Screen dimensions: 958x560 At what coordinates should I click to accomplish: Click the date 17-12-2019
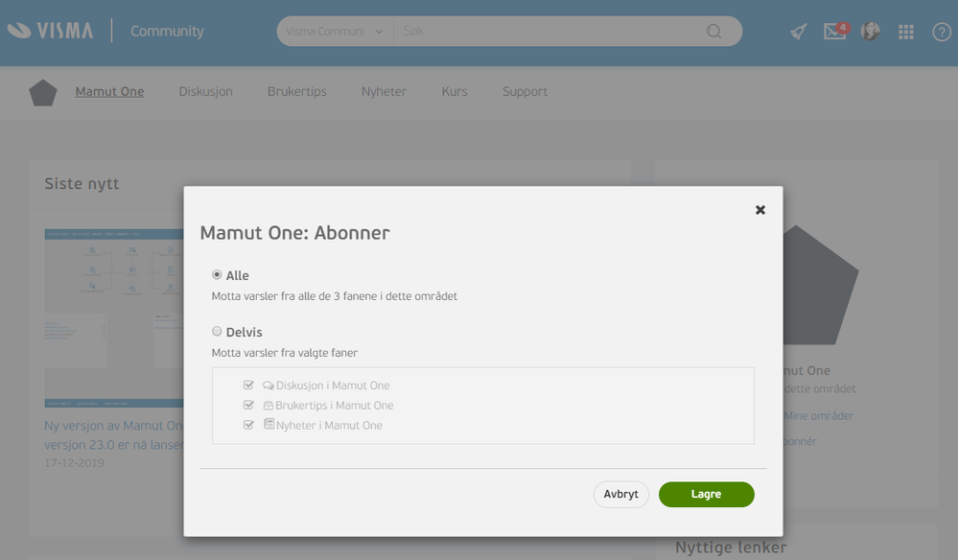(74, 463)
